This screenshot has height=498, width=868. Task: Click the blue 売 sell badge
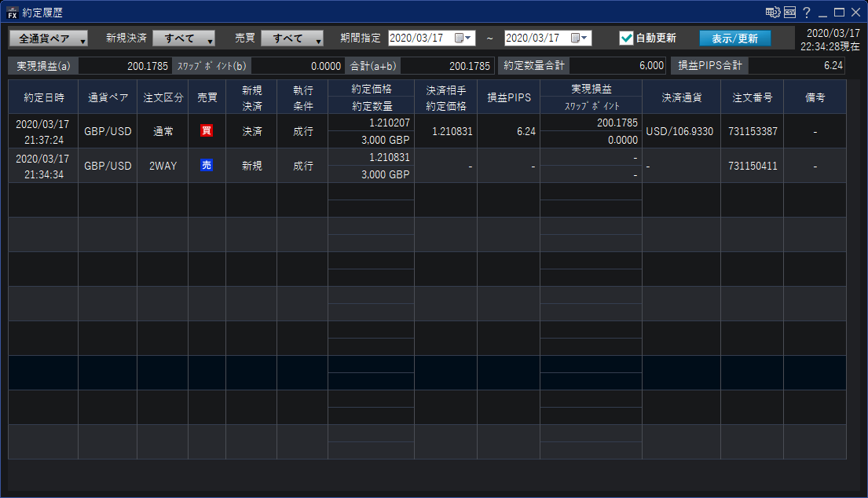[207, 165]
